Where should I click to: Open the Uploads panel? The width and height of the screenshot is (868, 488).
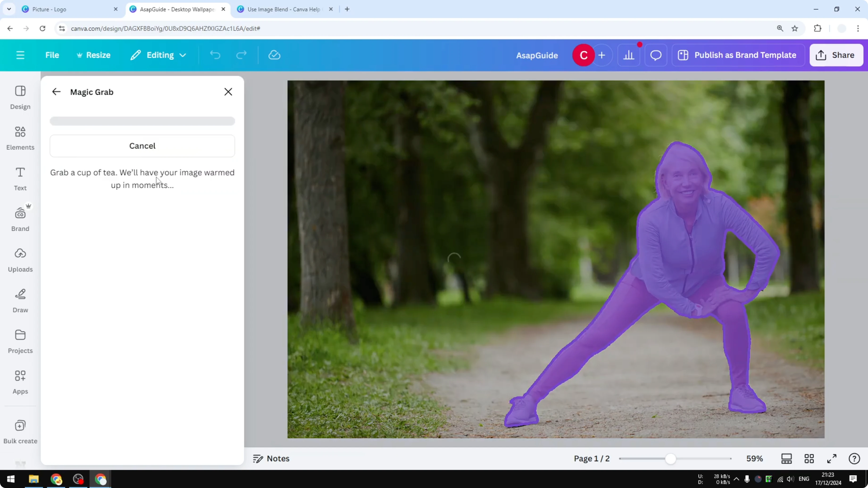point(20,259)
